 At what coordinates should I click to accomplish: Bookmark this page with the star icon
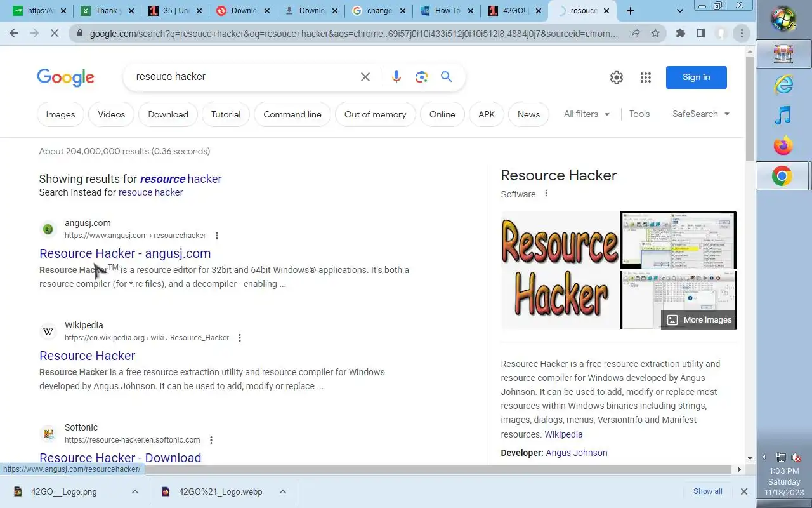[x=655, y=34]
